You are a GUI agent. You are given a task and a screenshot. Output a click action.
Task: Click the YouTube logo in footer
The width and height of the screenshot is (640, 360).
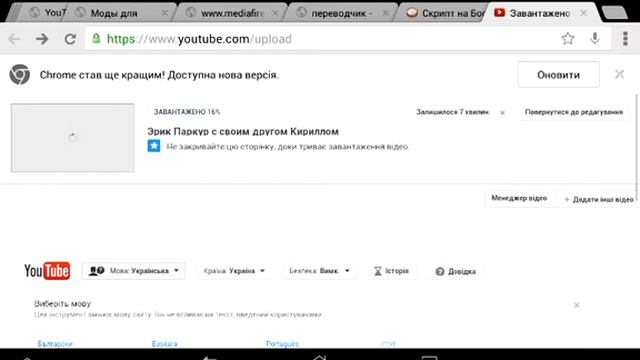[47, 271]
